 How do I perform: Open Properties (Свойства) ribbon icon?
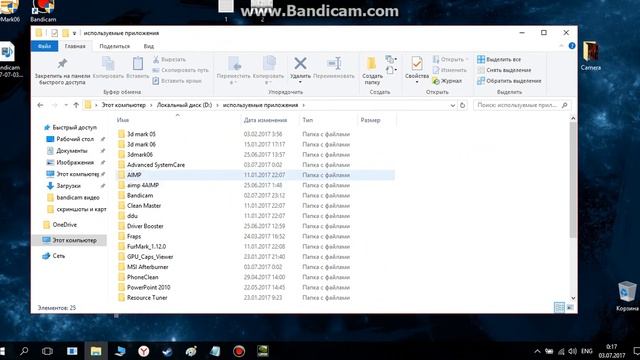(x=417, y=64)
